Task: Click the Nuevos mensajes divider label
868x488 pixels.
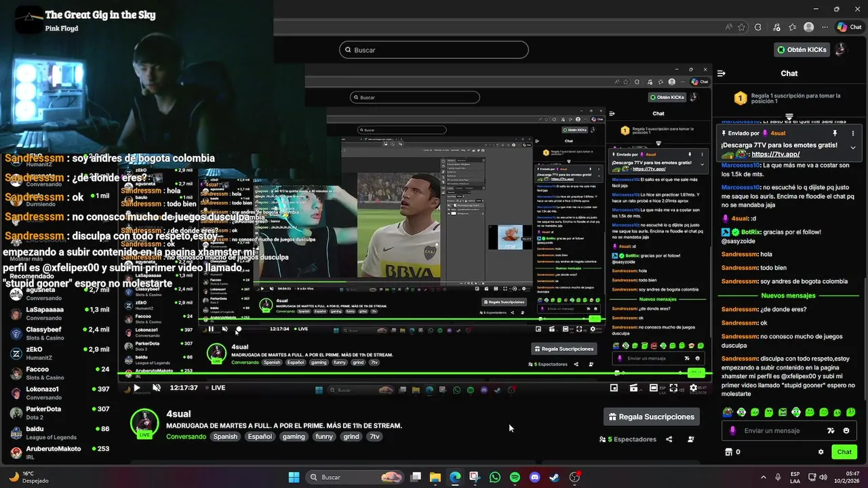Action: (789, 296)
